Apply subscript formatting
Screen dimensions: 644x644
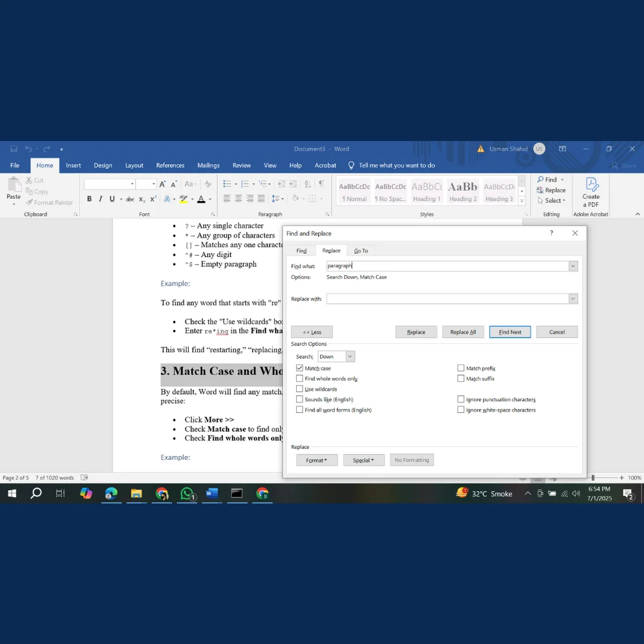pos(142,199)
